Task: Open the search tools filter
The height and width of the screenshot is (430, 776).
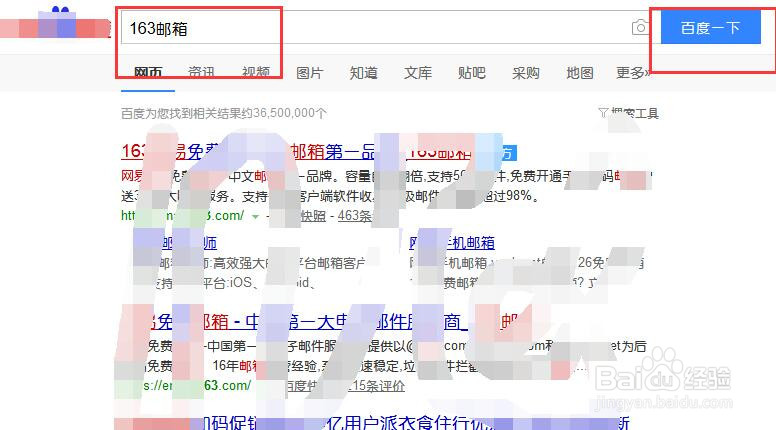Action: point(629,113)
